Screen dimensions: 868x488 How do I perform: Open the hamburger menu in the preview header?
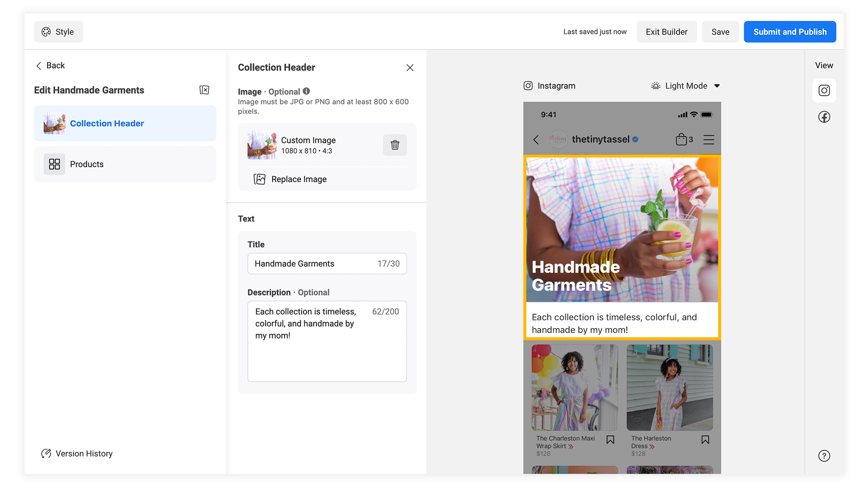coord(708,140)
